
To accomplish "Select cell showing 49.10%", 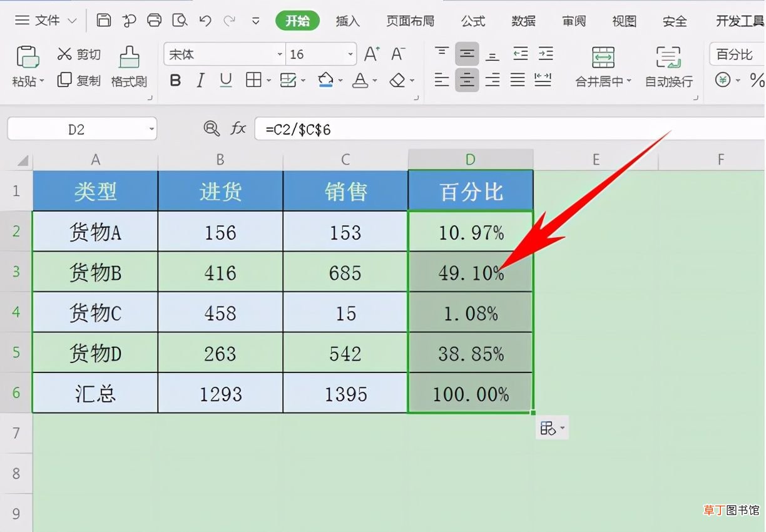I will click(471, 272).
